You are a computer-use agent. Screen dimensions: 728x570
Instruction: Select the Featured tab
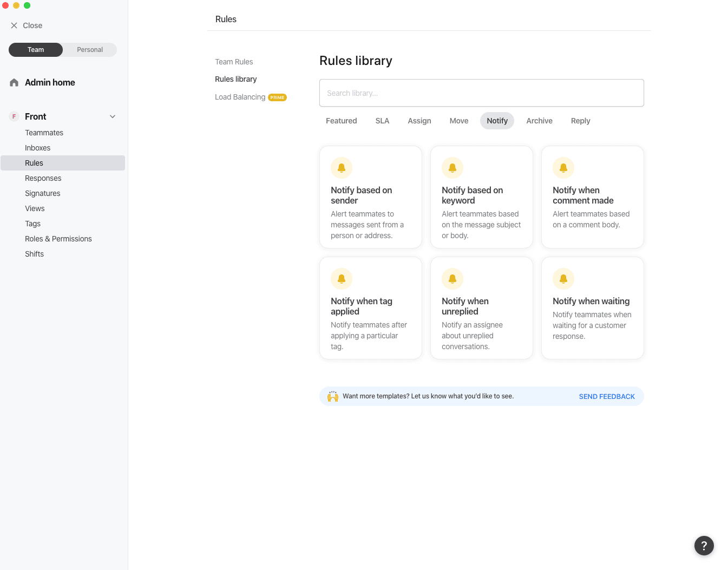[342, 121]
